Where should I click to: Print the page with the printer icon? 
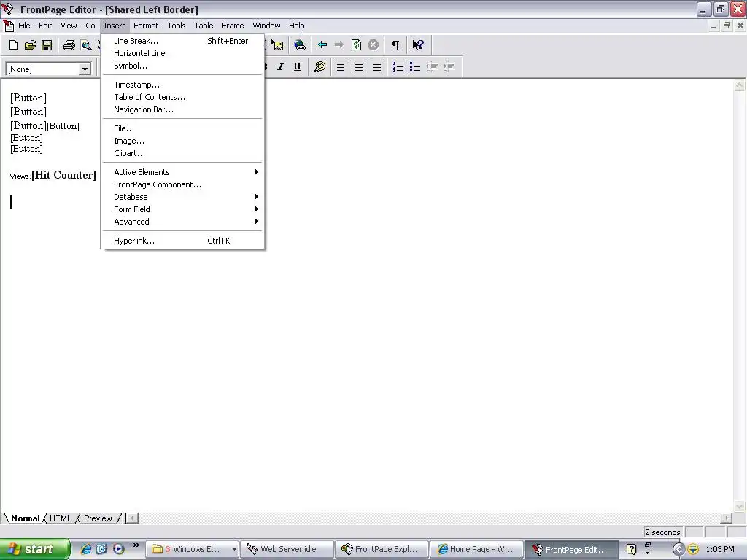pos(69,45)
